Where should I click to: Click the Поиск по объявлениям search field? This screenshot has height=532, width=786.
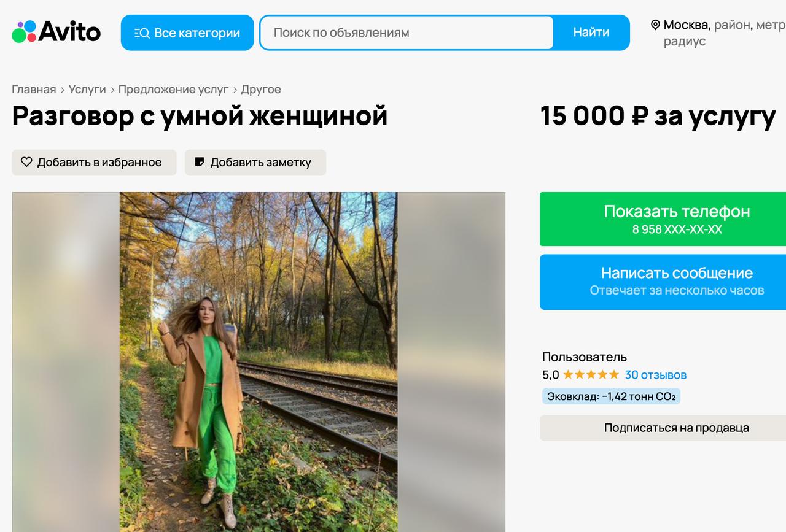[405, 33]
